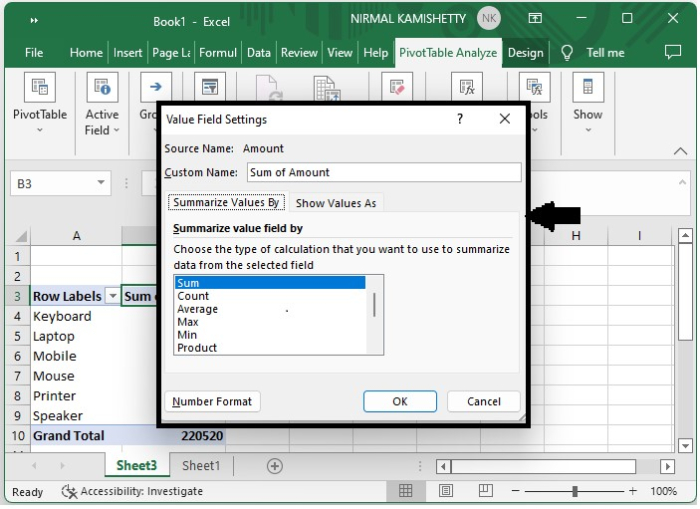
Task: Click the Tools icon in the ribbon
Action: click(534, 87)
